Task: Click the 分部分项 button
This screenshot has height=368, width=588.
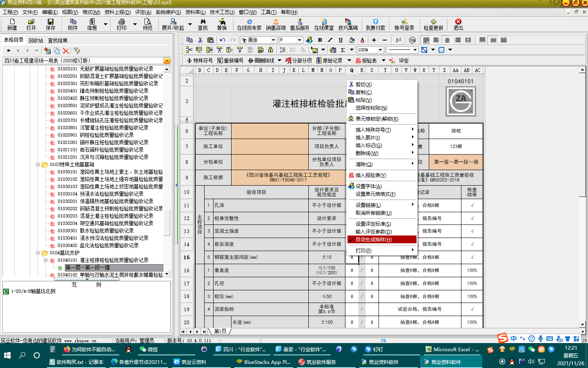Action: pos(299,61)
